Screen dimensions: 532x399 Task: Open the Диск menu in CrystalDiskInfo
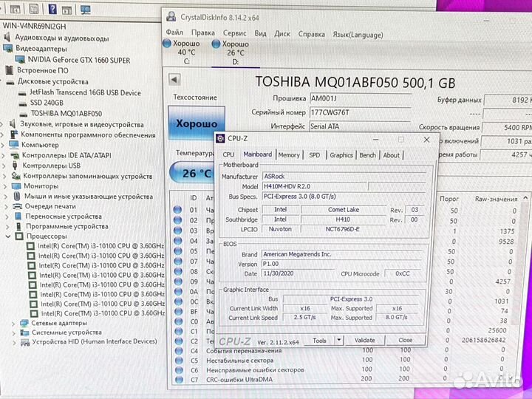click(282, 33)
